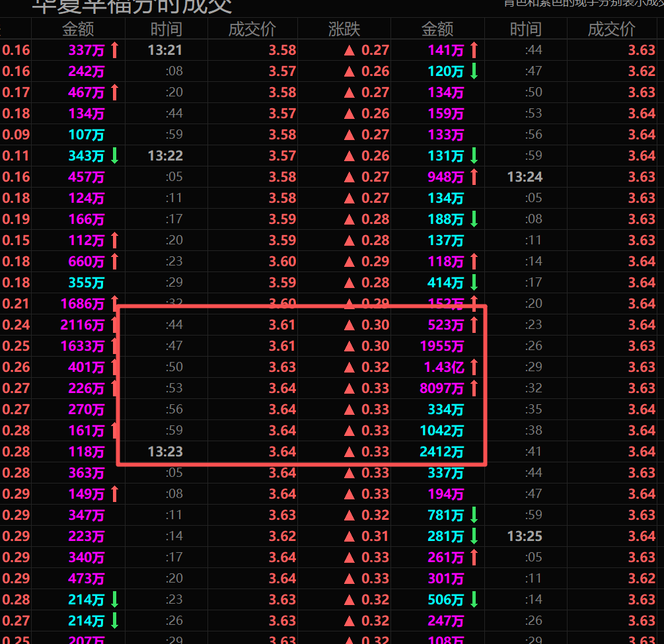Click the 660万 amount cell
This screenshot has height=644, width=664.
[x=87, y=262]
